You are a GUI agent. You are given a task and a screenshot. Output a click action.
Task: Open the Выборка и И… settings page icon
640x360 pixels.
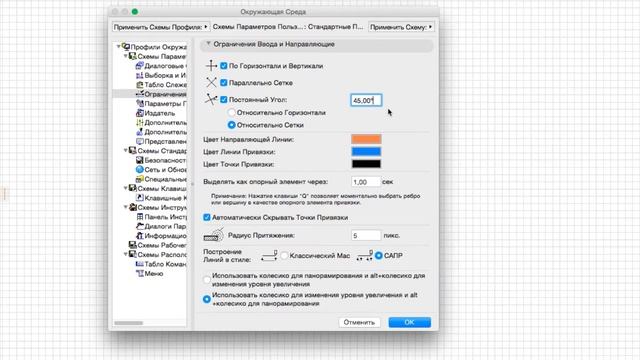tap(139, 75)
